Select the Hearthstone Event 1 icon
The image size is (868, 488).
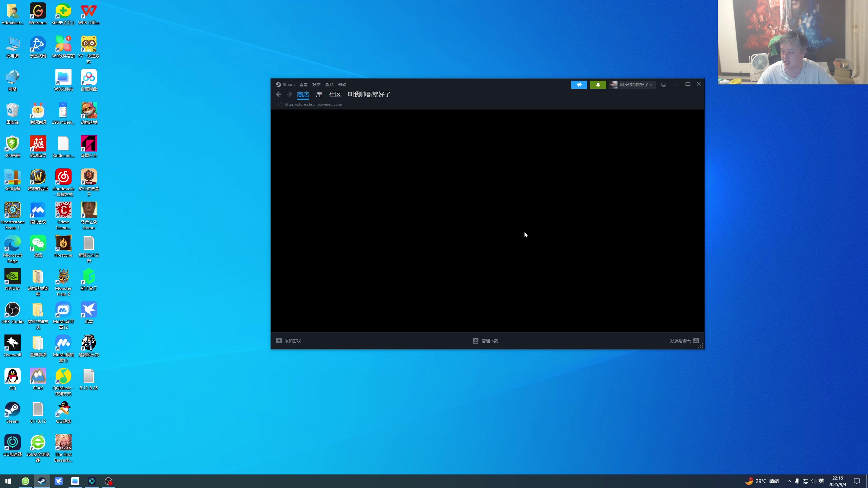click(13, 216)
